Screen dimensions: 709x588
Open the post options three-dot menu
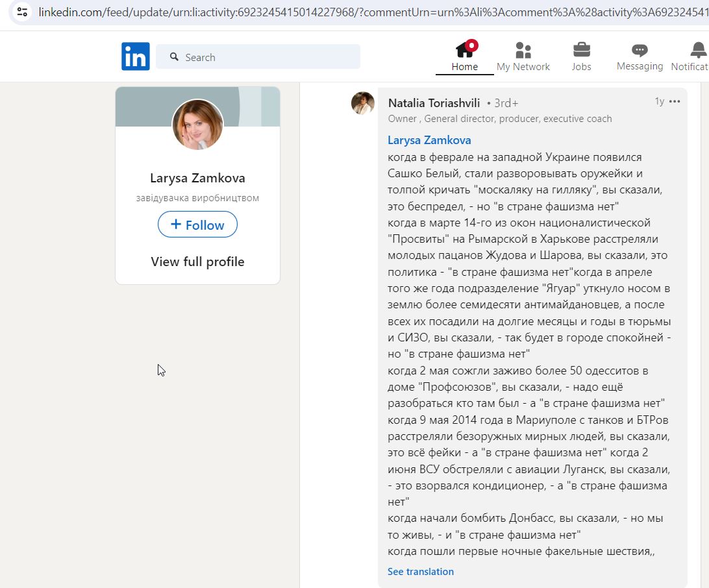(673, 101)
